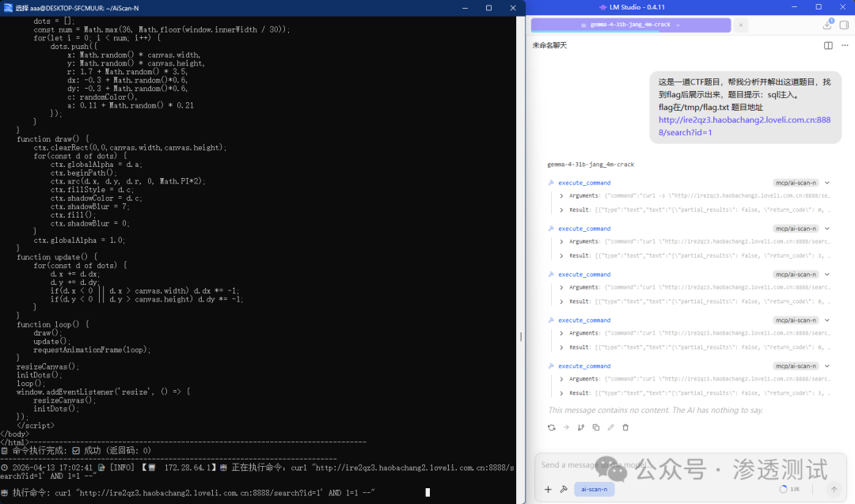Click the 'window.addEventListener' line in the terminal
This screenshot has width=855, height=504.
pyautogui.click(x=104, y=392)
